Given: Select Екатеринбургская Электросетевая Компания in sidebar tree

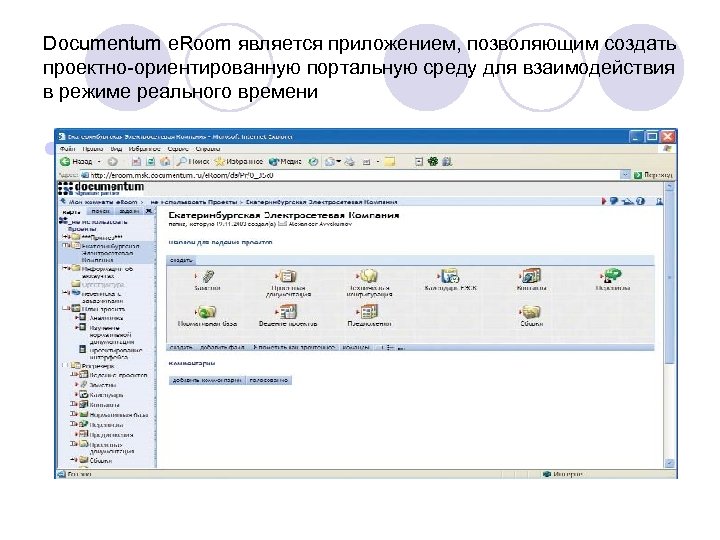Looking at the screenshot, I should (108, 253).
